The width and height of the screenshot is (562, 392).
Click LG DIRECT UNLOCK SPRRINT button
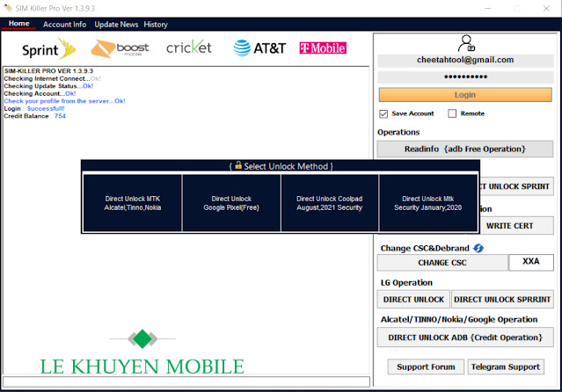point(502,299)
